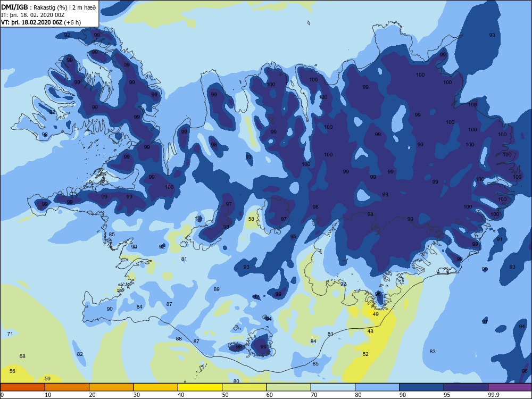Click the legend tick label '20'
The width and height of the screenshot is (532, 399).
point(92,395)
